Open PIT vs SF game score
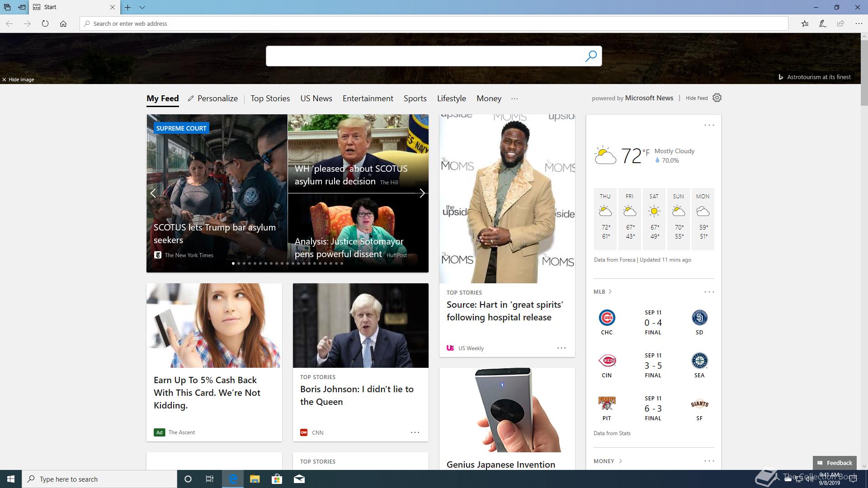 (653, 408)
